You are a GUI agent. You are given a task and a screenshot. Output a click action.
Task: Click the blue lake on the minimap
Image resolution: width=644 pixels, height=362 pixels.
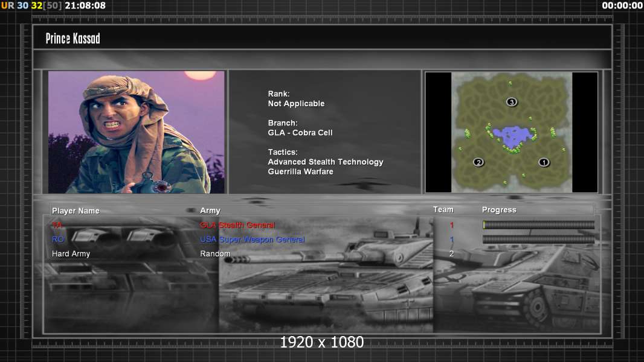click(x=512, y=136)
